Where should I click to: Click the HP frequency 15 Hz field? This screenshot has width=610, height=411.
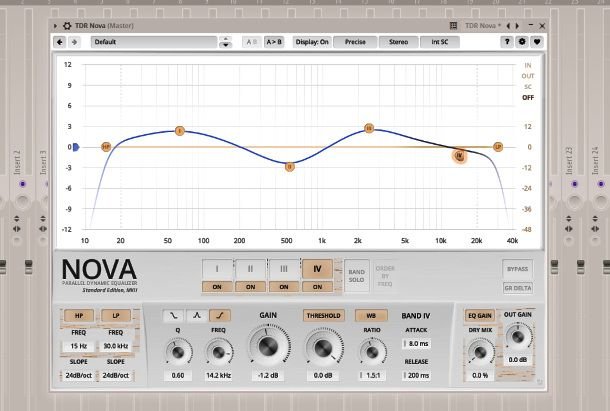click(x=79, y=346)
